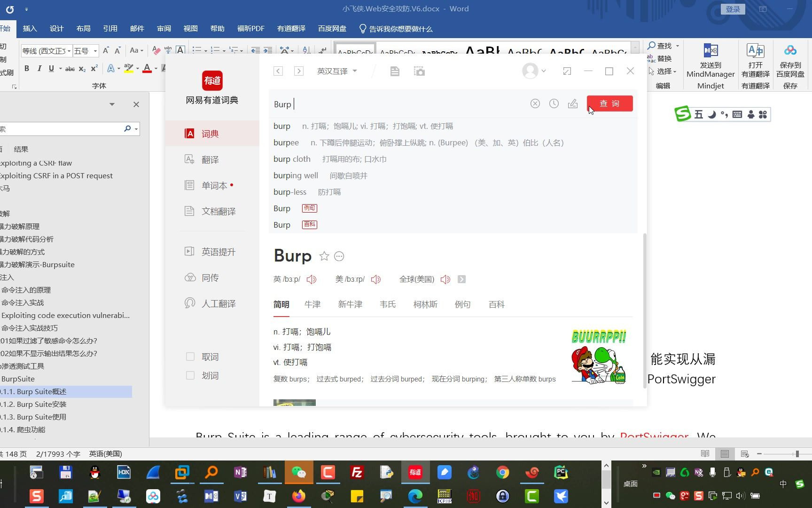Open font name 等线 dropdown

click(x=69, y=51)
